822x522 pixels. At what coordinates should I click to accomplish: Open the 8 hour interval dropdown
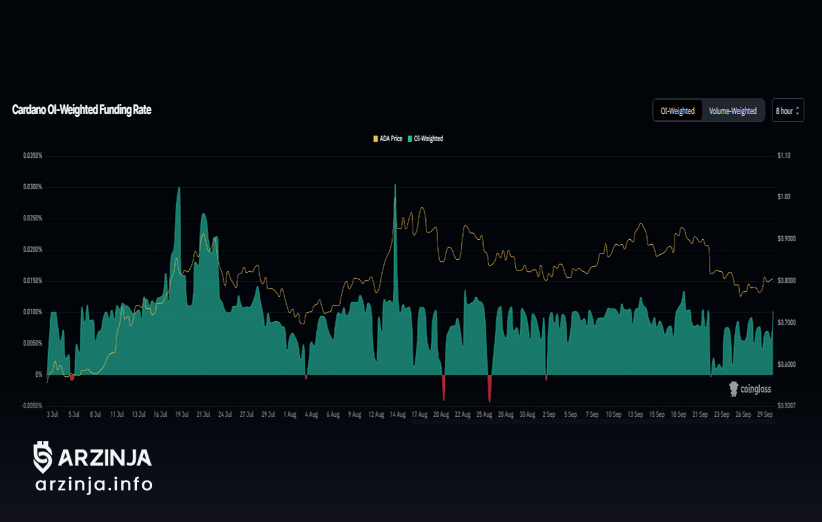click(787, 110)
